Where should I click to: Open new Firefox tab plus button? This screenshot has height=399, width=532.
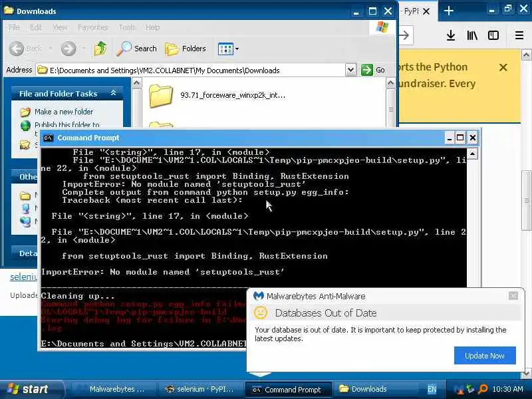[448, 11]
